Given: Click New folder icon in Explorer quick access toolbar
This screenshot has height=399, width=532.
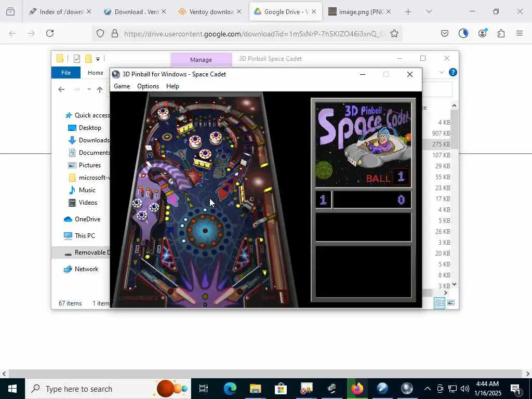Looking at the screenshot, I should (88, 59).
